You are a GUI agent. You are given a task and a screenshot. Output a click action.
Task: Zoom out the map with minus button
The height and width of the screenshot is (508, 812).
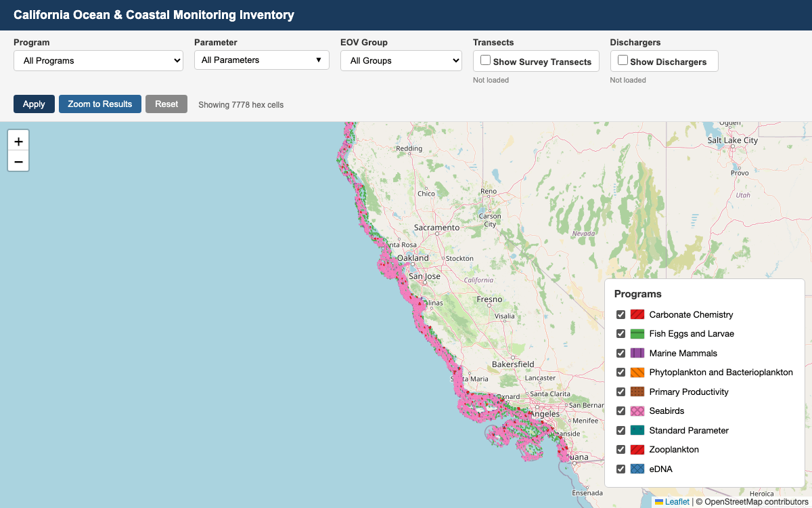pos(18,161)
